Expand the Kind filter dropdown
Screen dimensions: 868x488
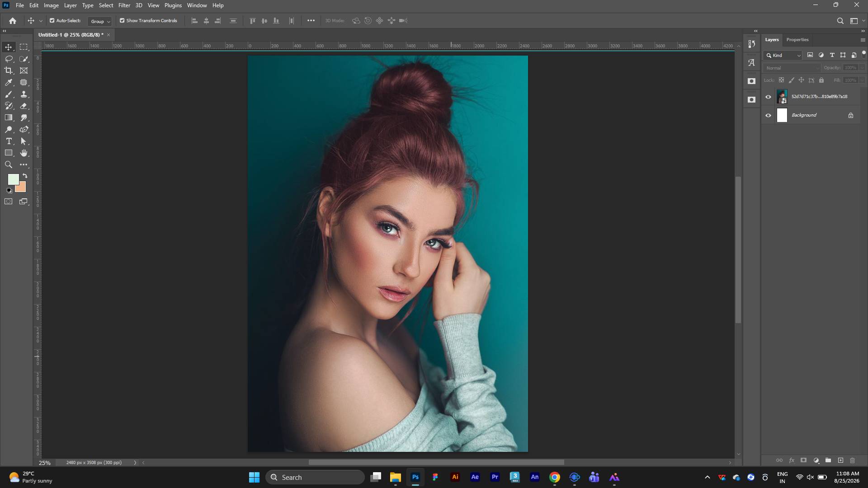coord(783,55)
